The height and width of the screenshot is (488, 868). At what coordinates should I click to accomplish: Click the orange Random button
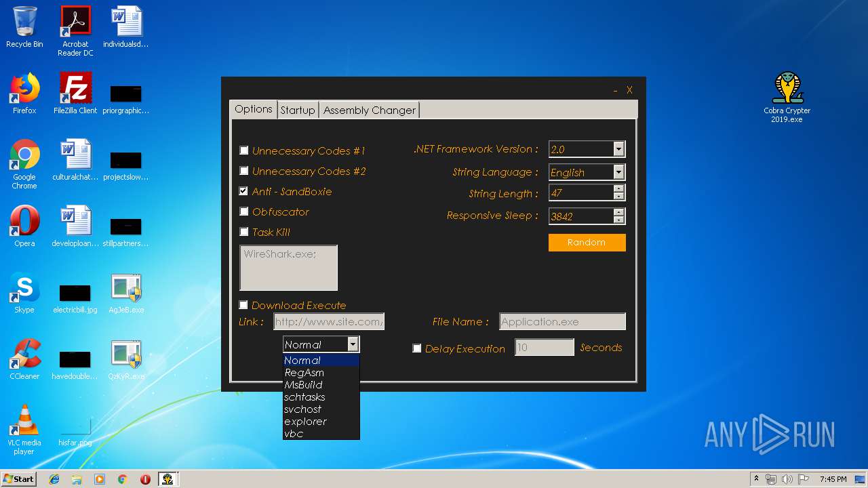(x=587, y=243)
